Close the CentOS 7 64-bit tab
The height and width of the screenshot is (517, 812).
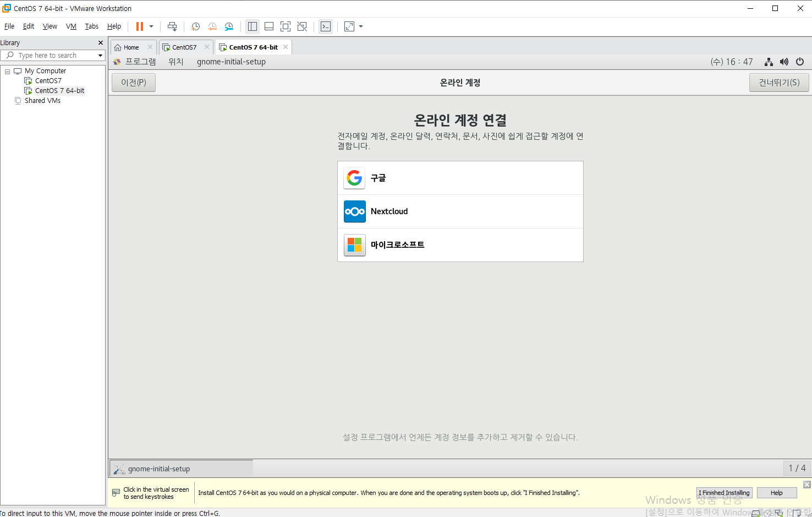click(286, 47)
